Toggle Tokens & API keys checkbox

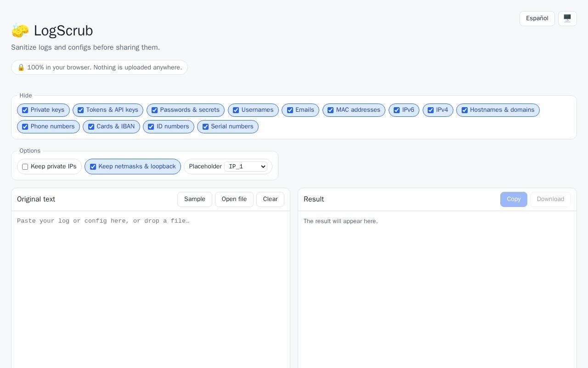[x=81, y=110]
